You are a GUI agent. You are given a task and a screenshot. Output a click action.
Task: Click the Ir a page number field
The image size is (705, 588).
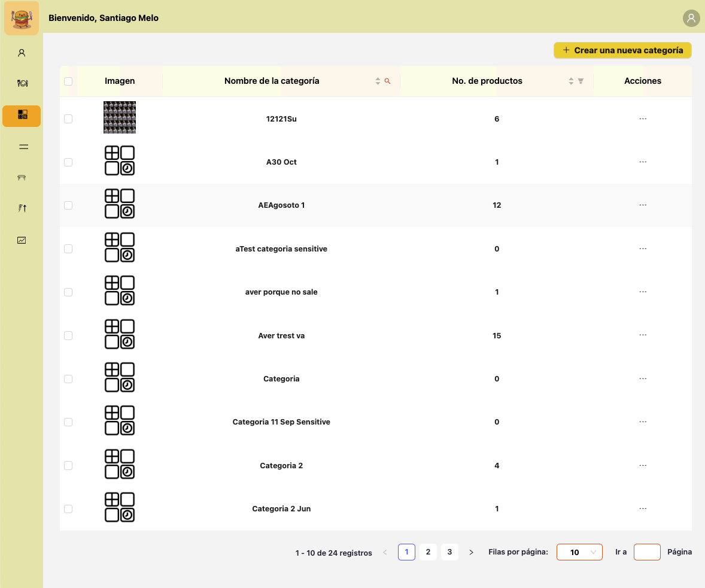click(647, 552)
